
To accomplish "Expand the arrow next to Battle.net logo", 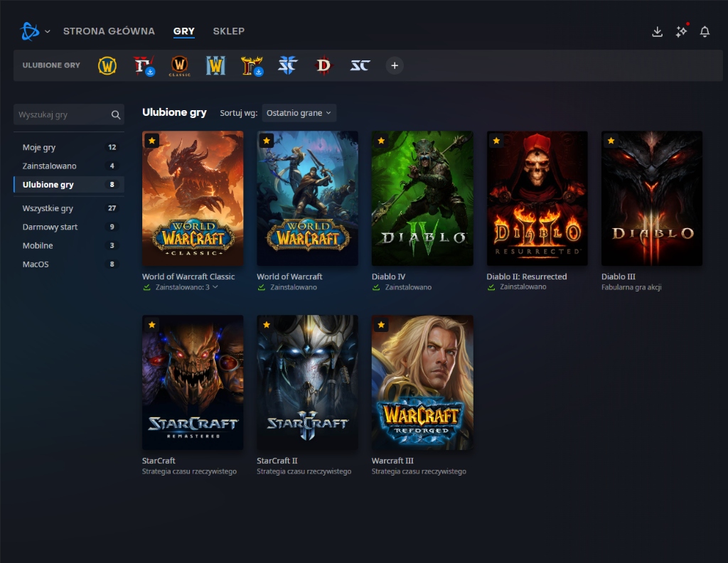I will coord(48,31).
